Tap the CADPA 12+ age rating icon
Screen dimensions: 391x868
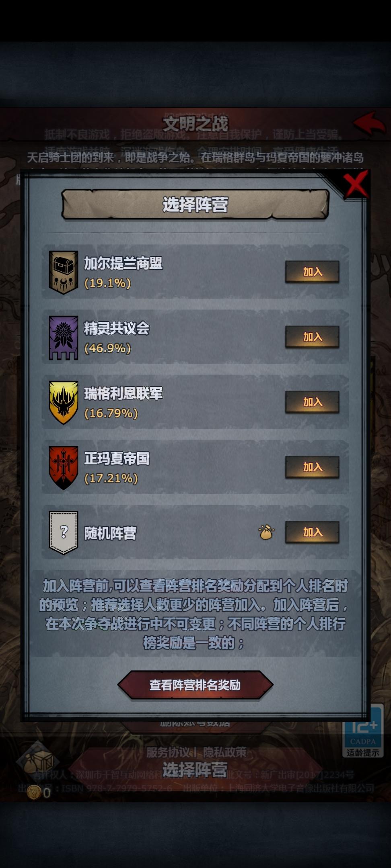[363, 733]
